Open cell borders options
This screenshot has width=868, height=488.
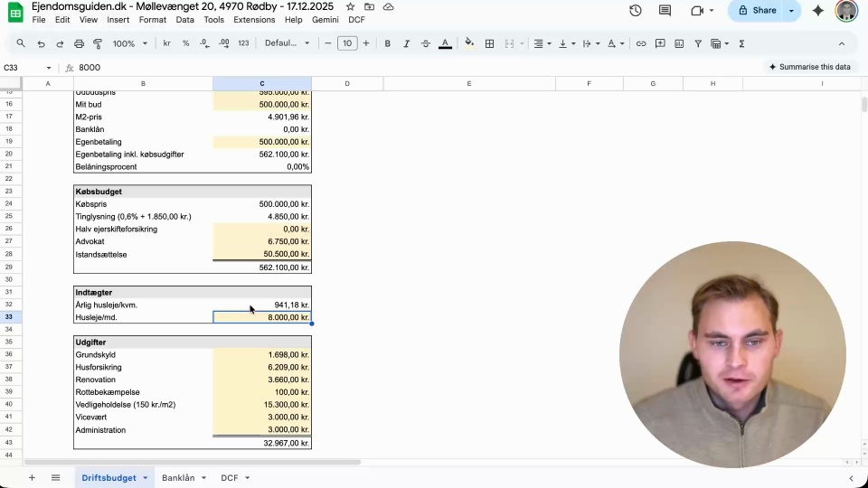[x=489, y=43]
